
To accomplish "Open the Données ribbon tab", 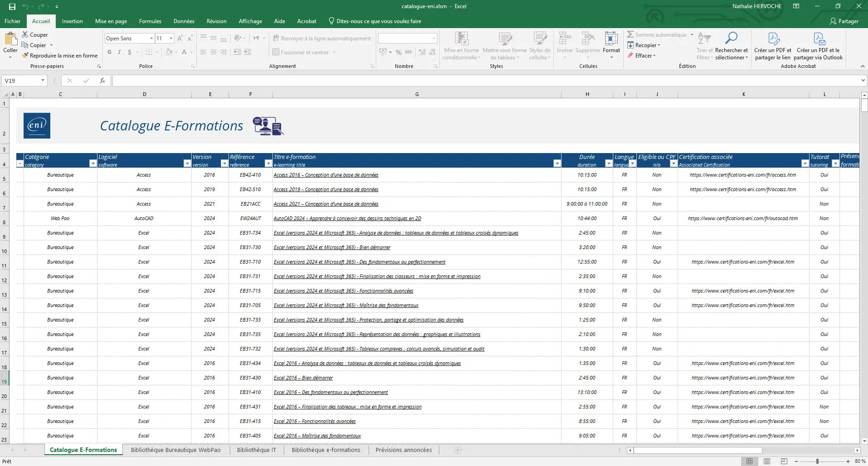I will click(x=184, y=21).
